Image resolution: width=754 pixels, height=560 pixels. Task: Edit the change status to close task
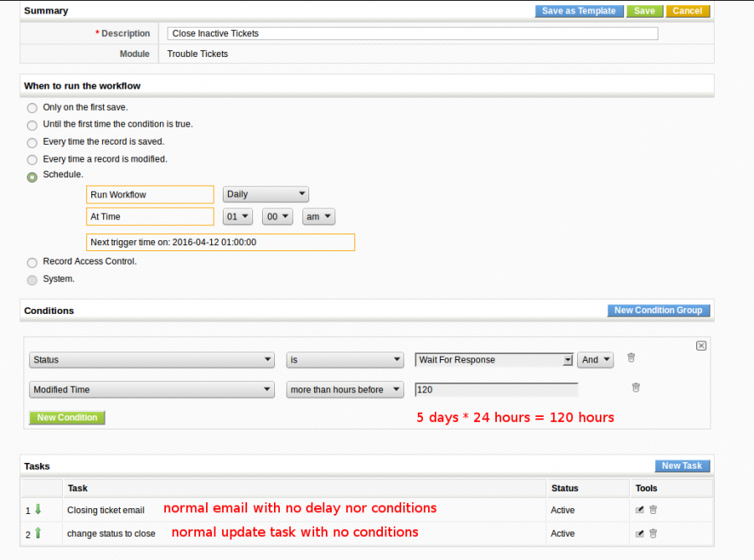click(640, 533)
